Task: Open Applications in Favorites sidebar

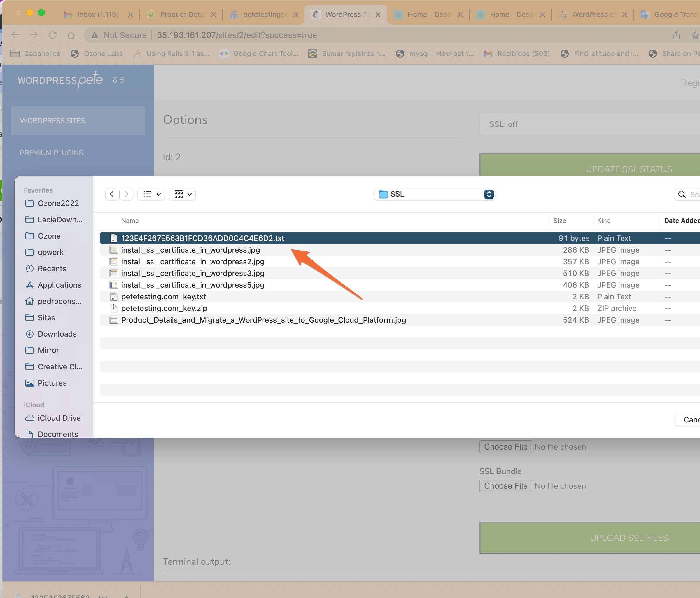Action: 59,285
